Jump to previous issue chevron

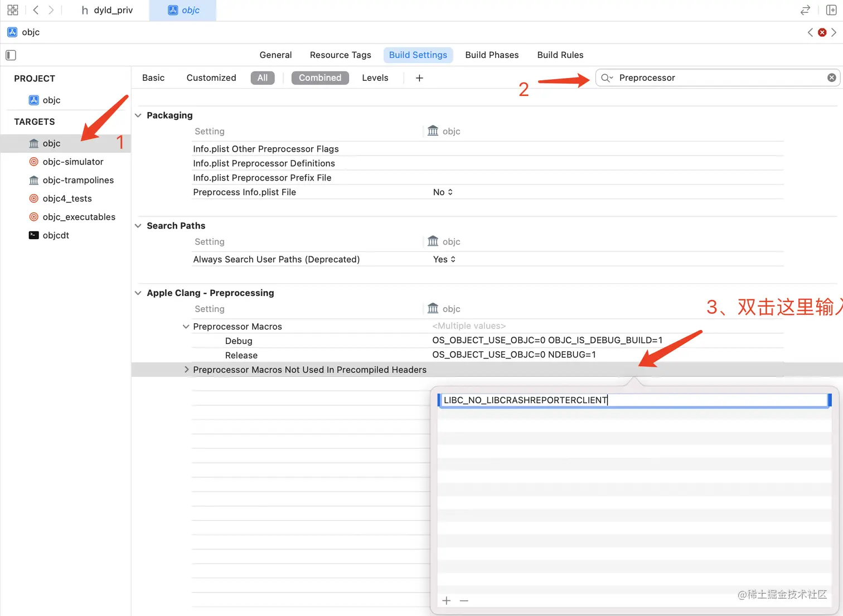coord(810,32)
